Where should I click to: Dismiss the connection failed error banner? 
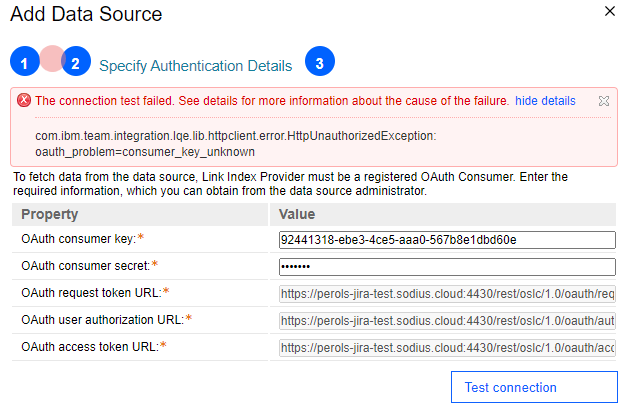click(x=604, y=101)
